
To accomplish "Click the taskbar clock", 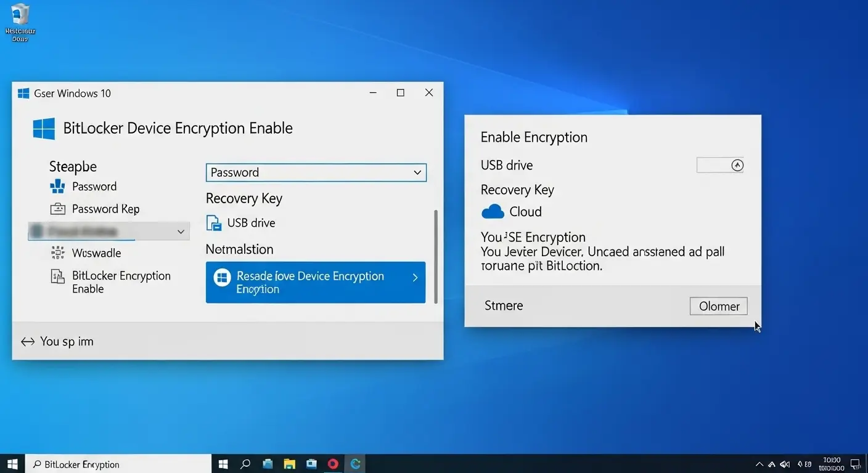I will pyautogui.click(x=832, y=464).
